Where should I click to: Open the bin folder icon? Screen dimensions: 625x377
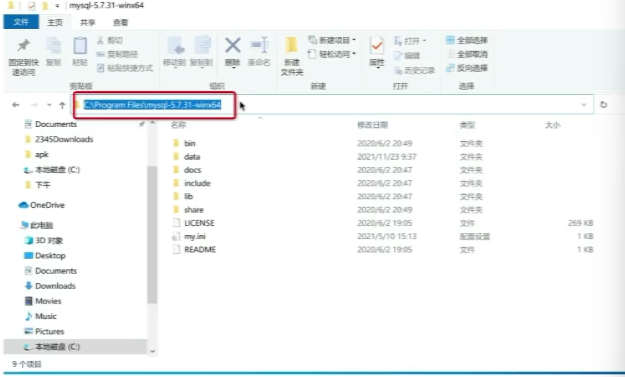click(x=176, y=143)
